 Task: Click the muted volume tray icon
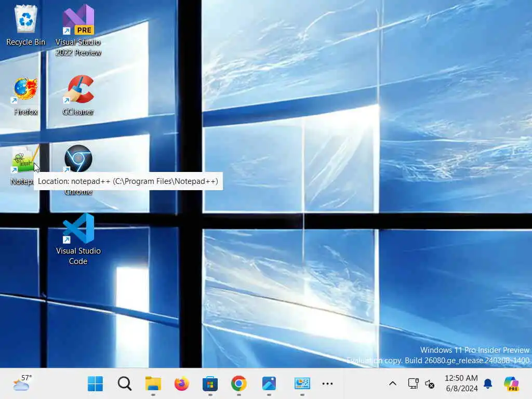click(430, 384)
